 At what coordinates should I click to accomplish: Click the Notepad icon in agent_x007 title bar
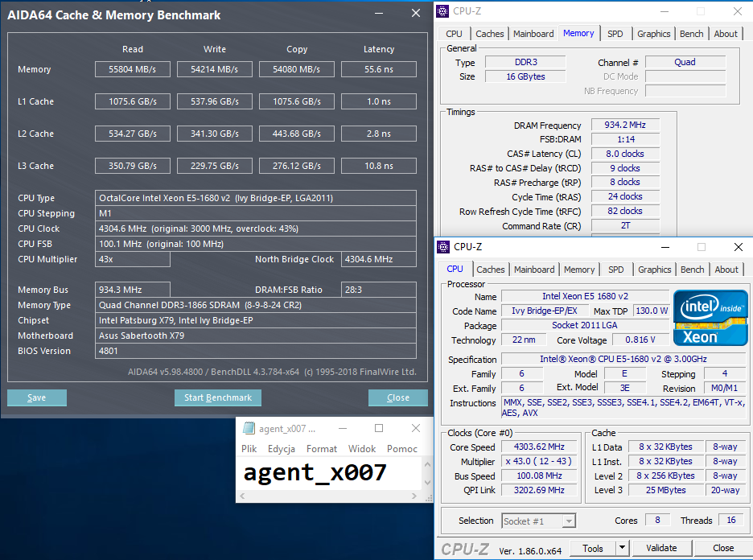pyautogui.click(x=249, y=428)
